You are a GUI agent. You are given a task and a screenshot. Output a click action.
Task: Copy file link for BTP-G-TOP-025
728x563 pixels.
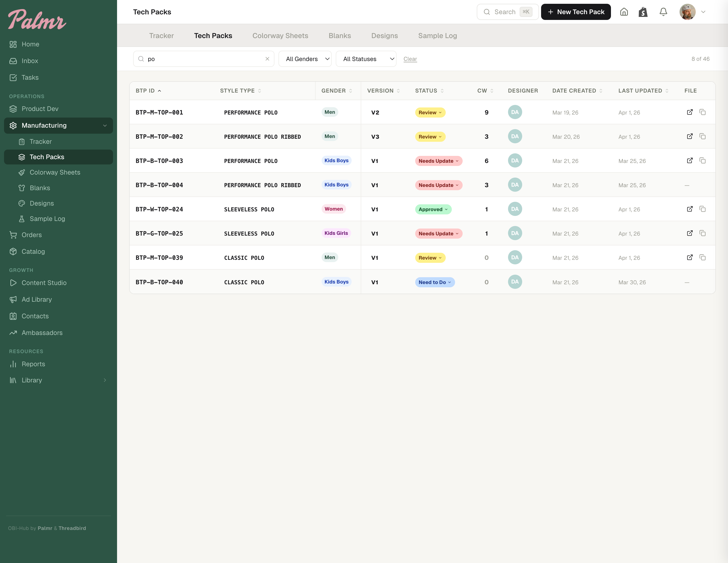[702, 233]
